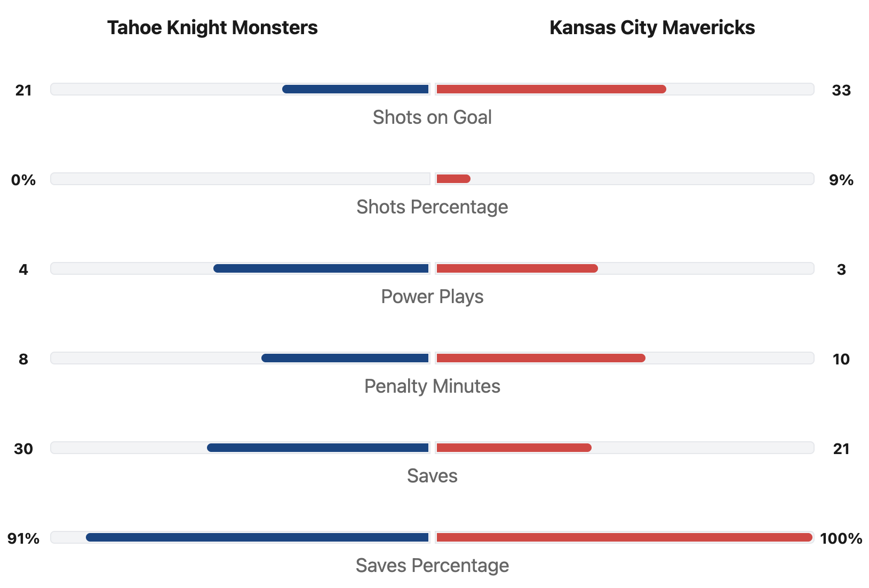Click the blue Saves bar
Viewport: 869px width, 588px height.
click(x=318, y=448)
